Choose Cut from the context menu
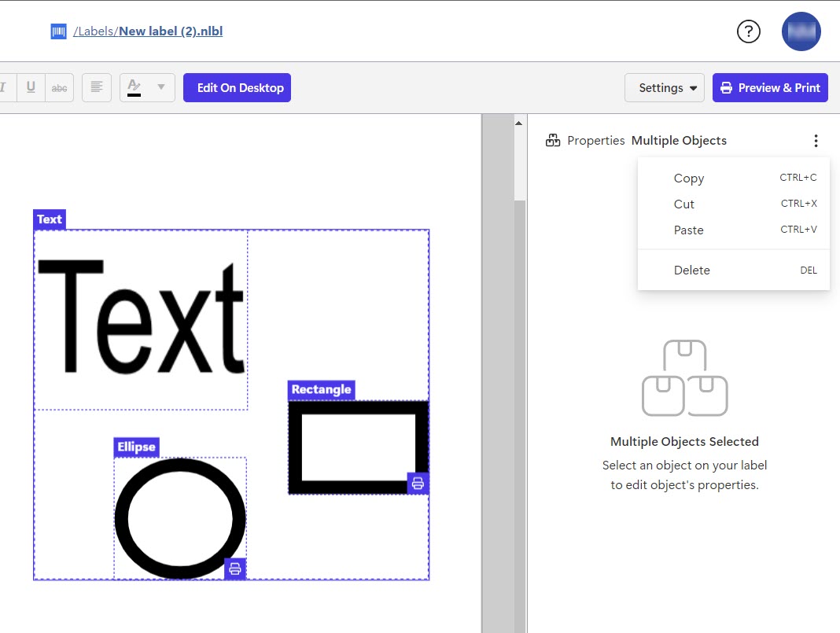The width and height of the screenshot is (840, 633). tap(733, 204)
